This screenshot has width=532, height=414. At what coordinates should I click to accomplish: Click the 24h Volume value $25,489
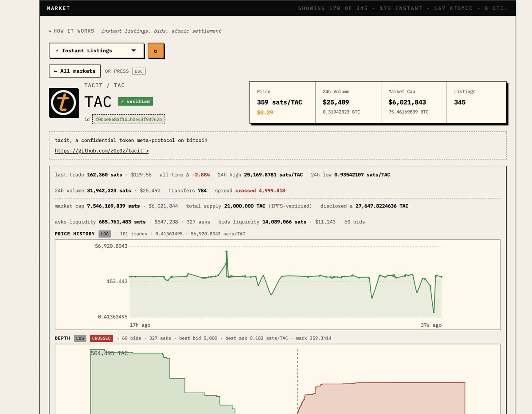tap(336, 102)
